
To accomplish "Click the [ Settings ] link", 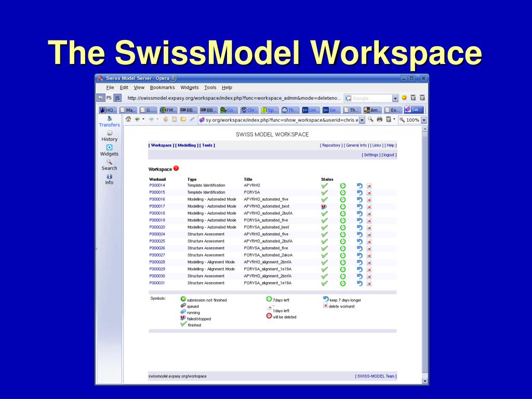I will [x=371, y=155].
